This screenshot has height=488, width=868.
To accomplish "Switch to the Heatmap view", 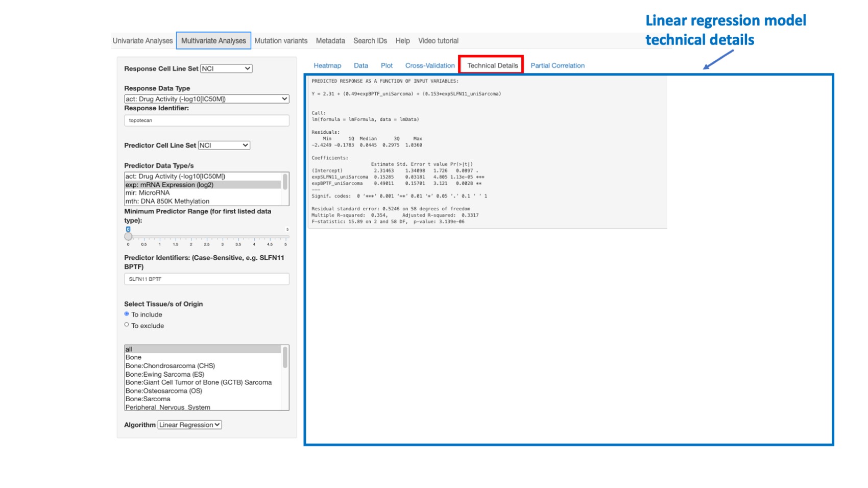I will pyautogui.click(x=327, y=65).
